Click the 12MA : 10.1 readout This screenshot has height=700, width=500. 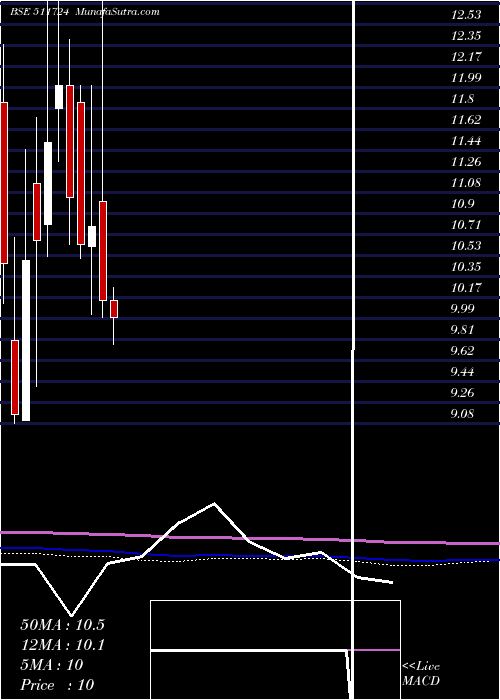click(x=62, y=645)
